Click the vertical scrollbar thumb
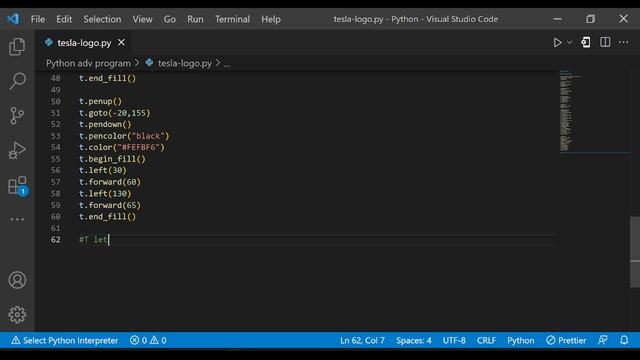 click(x=635, y=252)
